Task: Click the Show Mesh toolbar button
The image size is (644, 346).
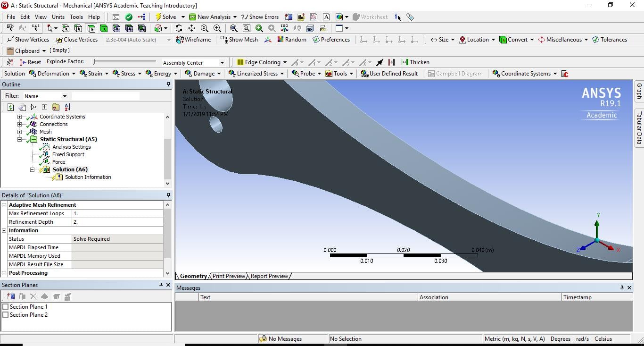Action: 239,40
